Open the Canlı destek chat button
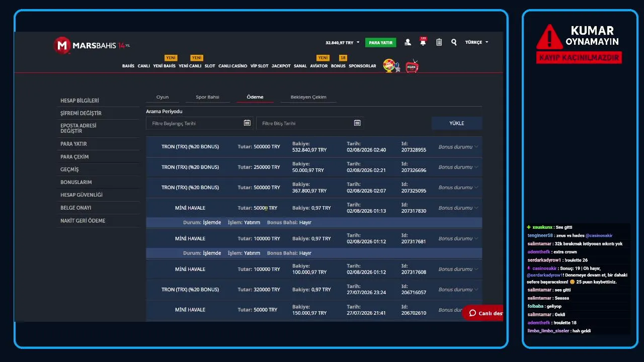Image resolution: width=644 pixels, height=362 pixels. 482,313
